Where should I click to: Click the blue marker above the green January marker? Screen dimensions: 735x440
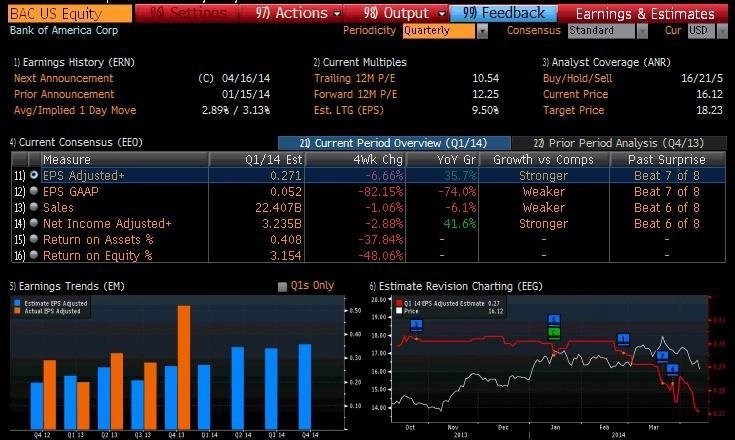tap(554, 321)
